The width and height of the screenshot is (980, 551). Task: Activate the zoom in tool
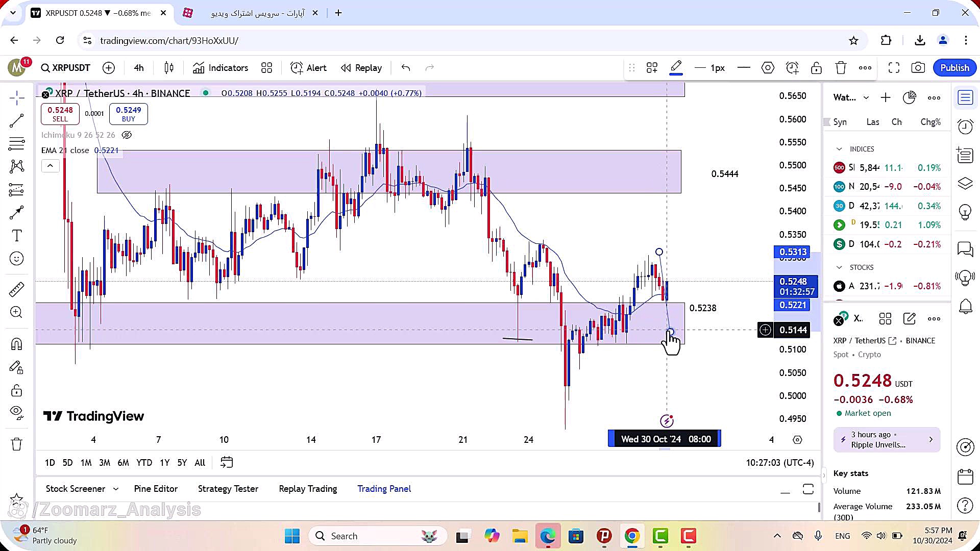pos(17,312)
